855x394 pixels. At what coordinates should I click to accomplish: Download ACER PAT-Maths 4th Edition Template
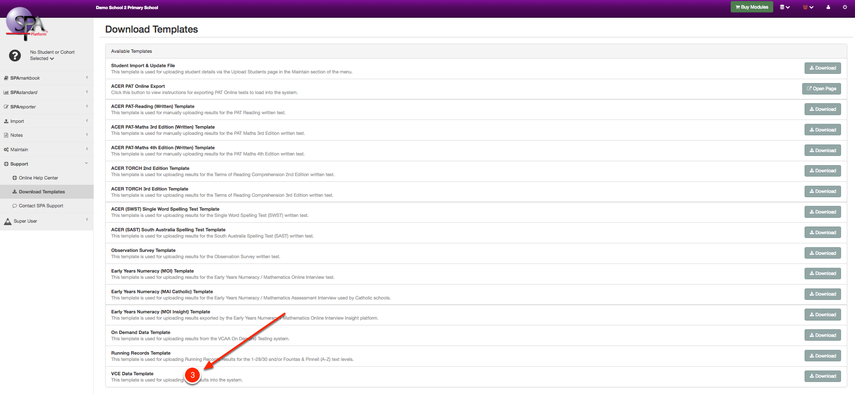[823, 150]
